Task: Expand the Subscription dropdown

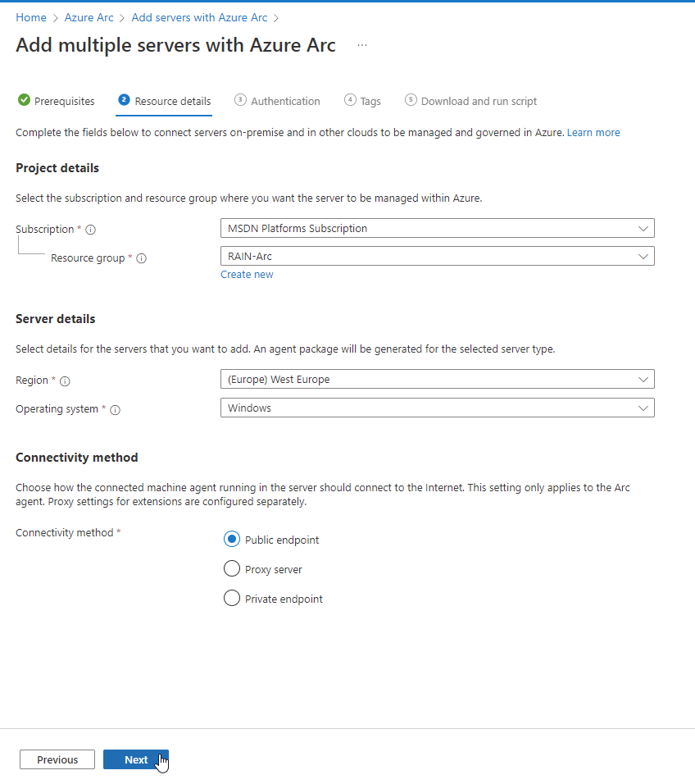Action: (437, 229)
